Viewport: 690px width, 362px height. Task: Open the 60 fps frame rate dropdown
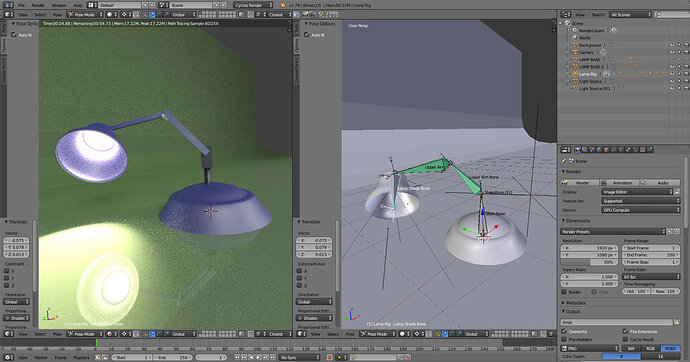tap(651, 277)
